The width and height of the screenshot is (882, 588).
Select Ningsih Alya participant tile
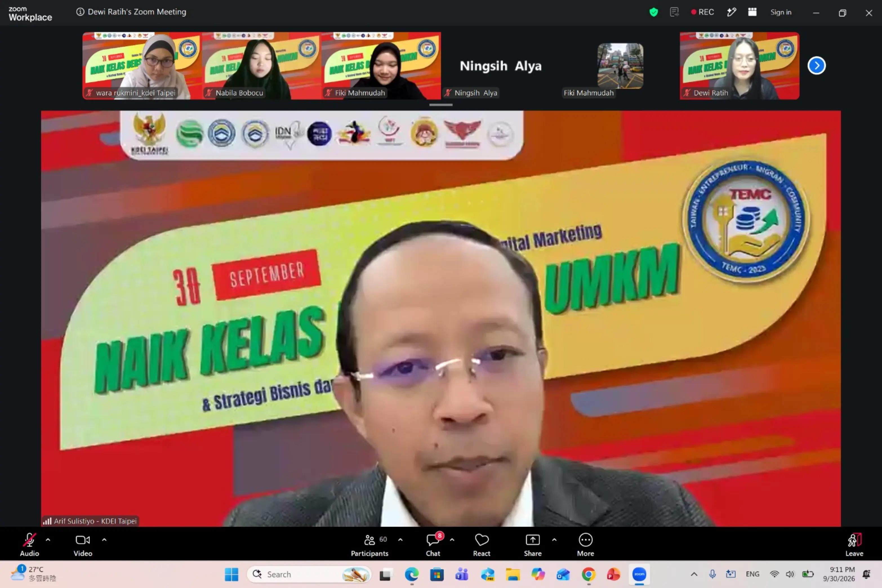point(500,66)
